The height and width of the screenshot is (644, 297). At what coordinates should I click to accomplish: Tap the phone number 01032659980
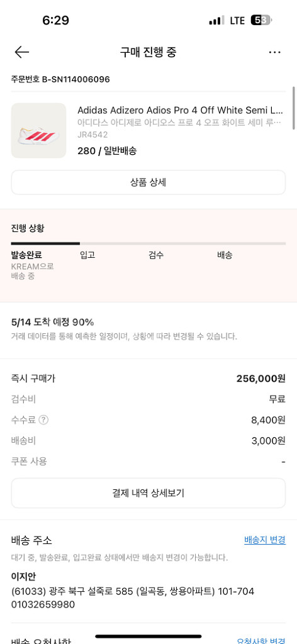pyautogui.click(x=43, y=604)
